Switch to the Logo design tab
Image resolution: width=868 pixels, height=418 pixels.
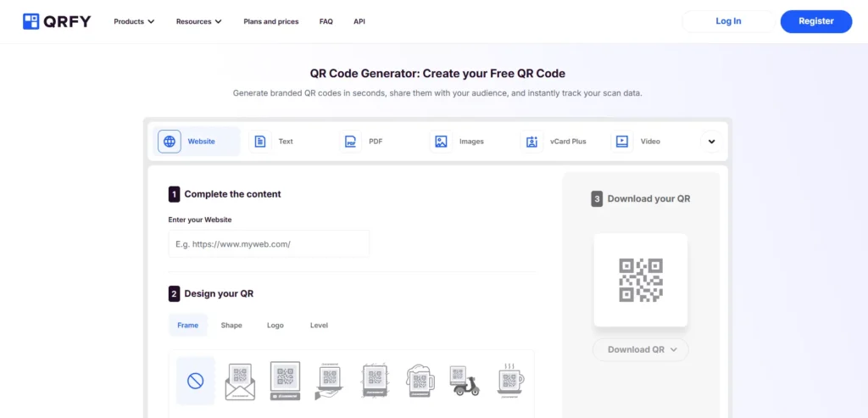(275, 325)
